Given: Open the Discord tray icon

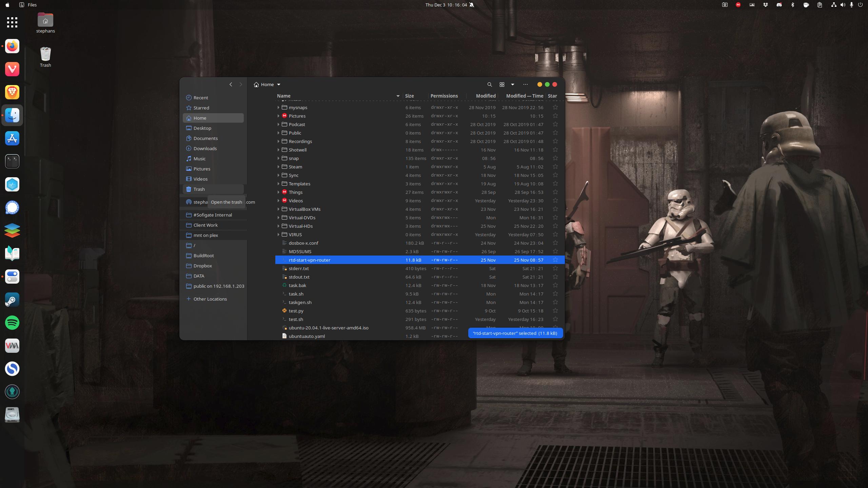Looking at the screenshot, I should click(779, 5).
